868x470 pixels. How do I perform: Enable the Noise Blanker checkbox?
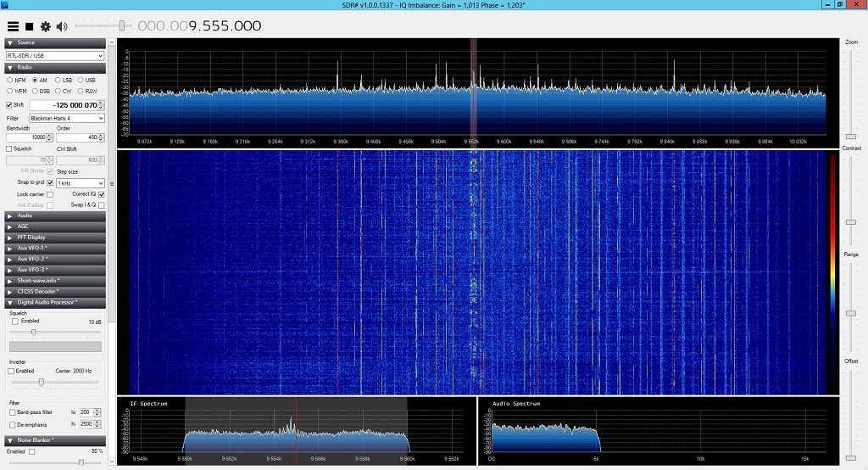(31, 451)
